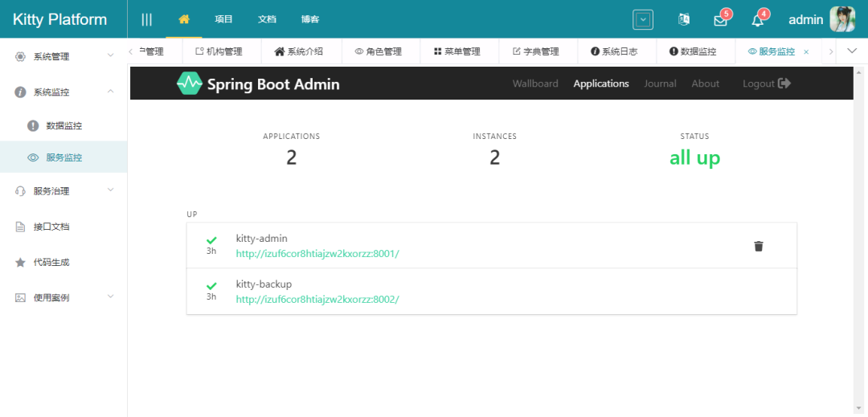Open the 博客 top menu
The width and height of the screenshot is (868, 417).
pyautogui.click(x=310, y=19)
